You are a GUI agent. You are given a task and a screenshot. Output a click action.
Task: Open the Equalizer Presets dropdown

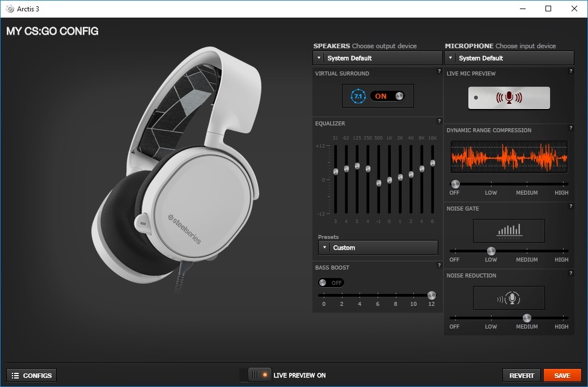[378, 248]
